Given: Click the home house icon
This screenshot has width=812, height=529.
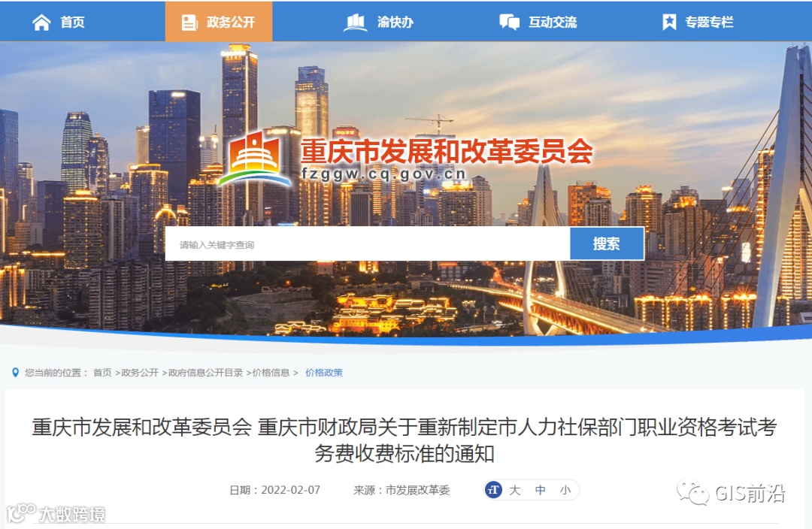Looking at the screenshot, I should coord(41,23).
